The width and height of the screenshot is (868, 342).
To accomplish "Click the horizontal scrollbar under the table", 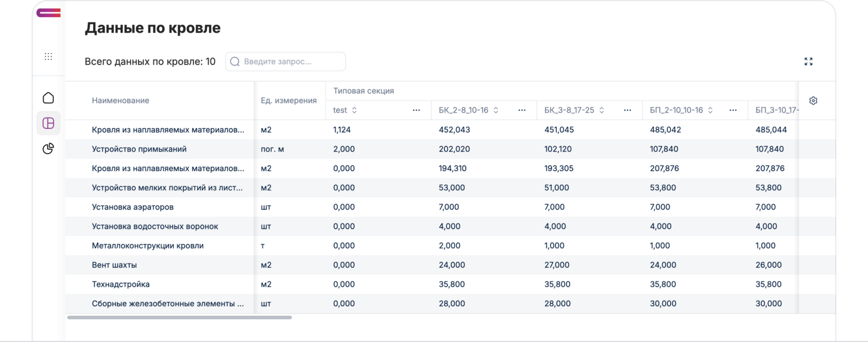I will point(179,317).
